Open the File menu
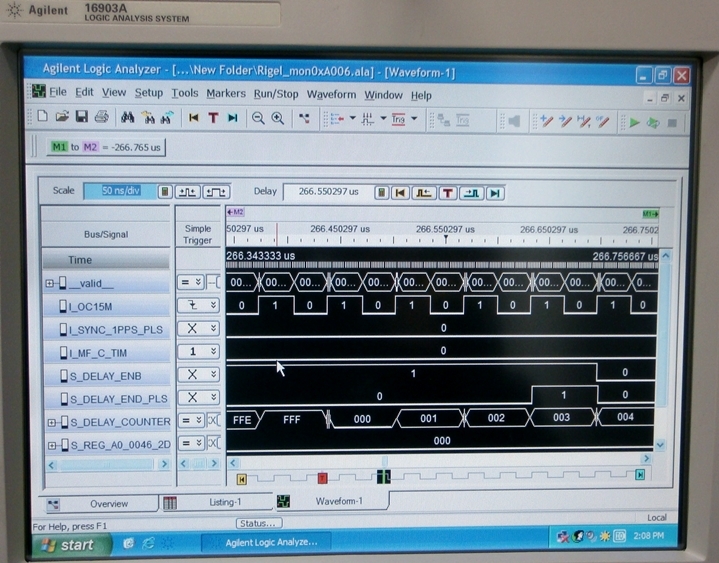The height and width of the screenshot is (563, 719). 58,92
